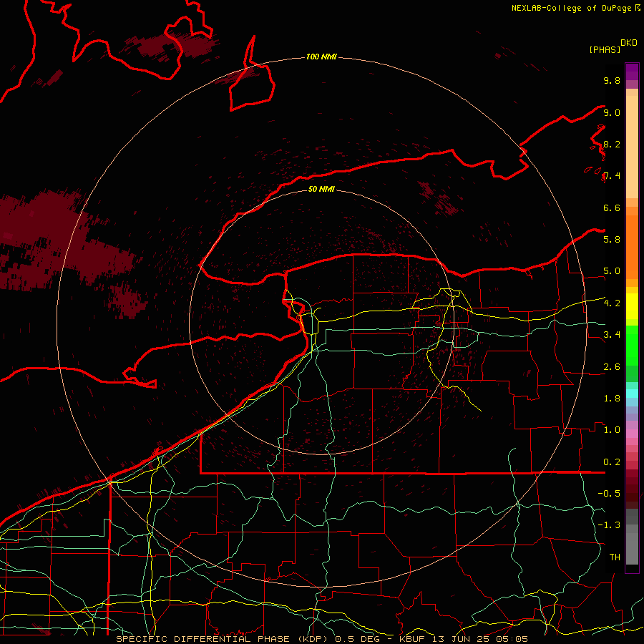Click the -0.5 scale value
Viewport: 644px width, 644px height.
coord(609,493)
